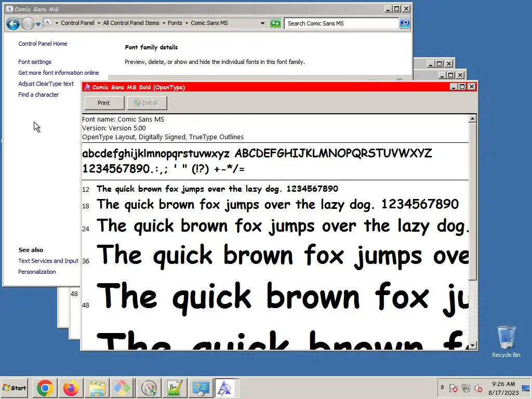This screenshot has height=399, width=532.
Task: Click font viewer scrollbar down arrow
Action: click(x=472, y=345)
